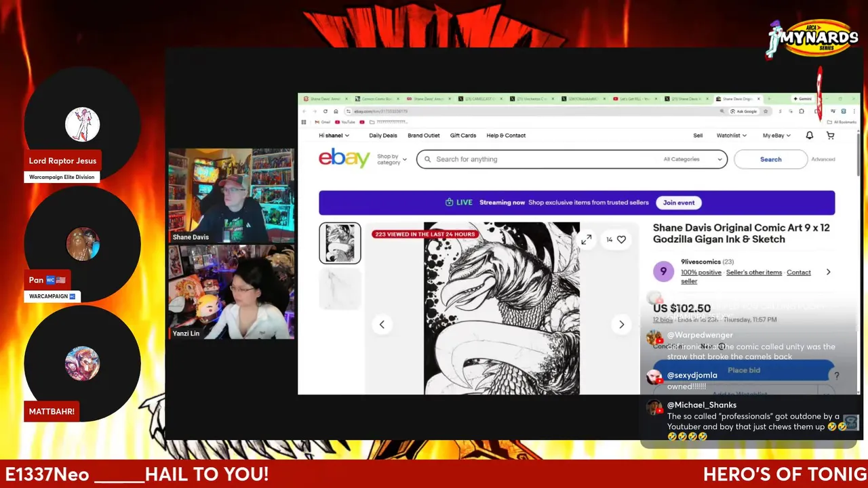This screenshot has height=488, width=868.
Task: Click the browser address bar
Action: point(529,111)
